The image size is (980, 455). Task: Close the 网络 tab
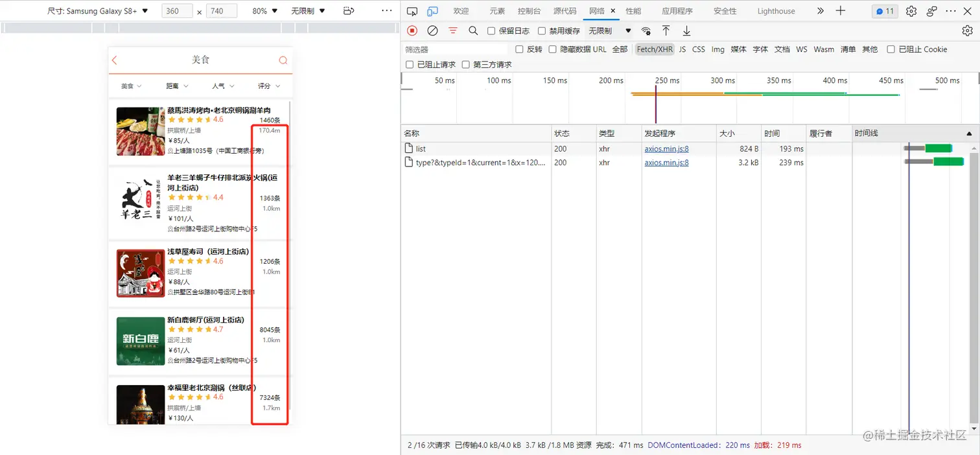tap(613, 11)
